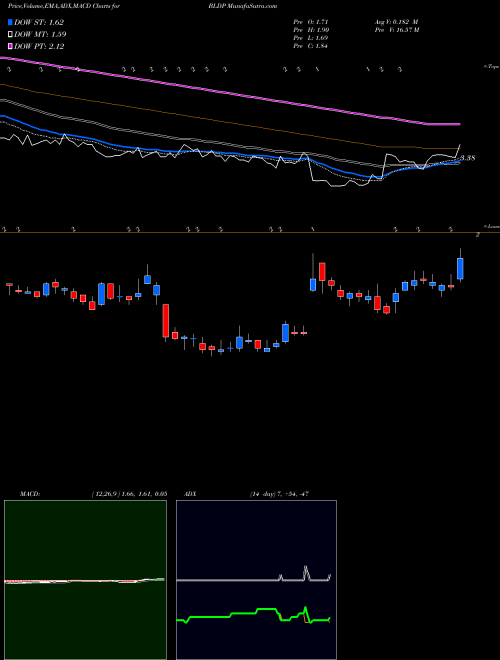
Task: Click the 'Pre O: 1.71' open value
Action: pyautogui.click(x=311, y=21)
